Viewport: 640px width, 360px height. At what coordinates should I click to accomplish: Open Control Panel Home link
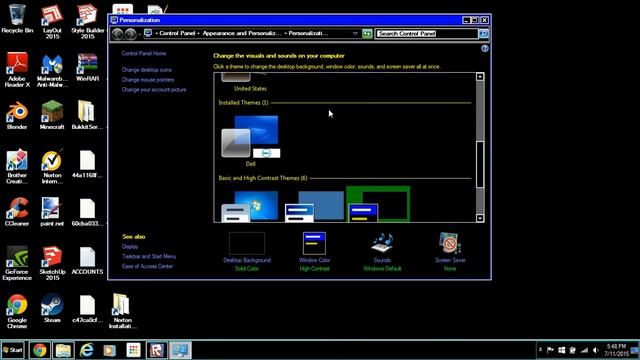click(x=144, y=53)
